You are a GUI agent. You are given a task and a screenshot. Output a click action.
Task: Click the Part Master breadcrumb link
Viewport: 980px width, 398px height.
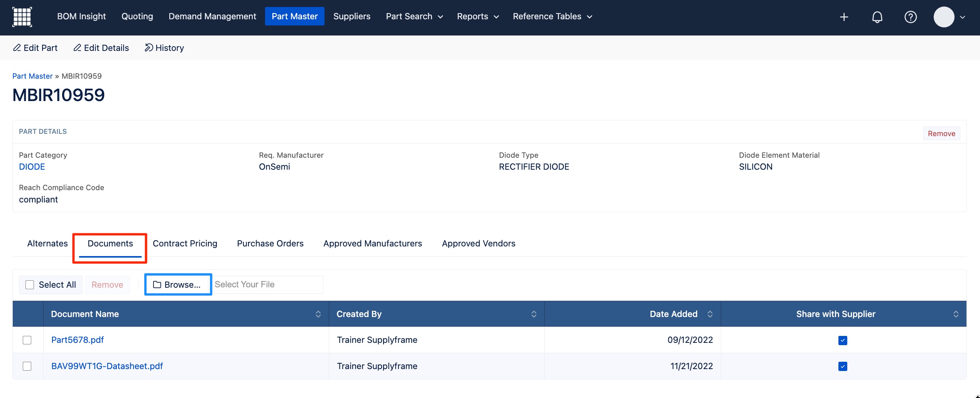tap(32, 76)
